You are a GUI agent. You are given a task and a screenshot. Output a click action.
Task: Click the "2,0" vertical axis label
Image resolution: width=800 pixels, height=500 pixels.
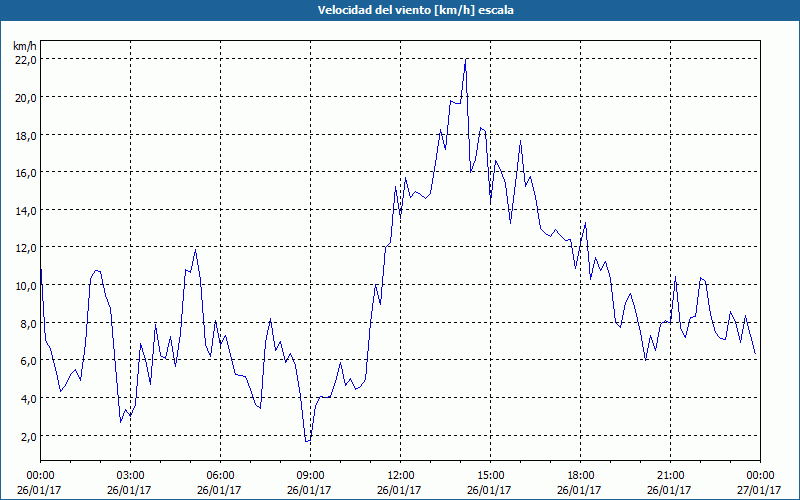pyautogui.click(x=29, y=436)
